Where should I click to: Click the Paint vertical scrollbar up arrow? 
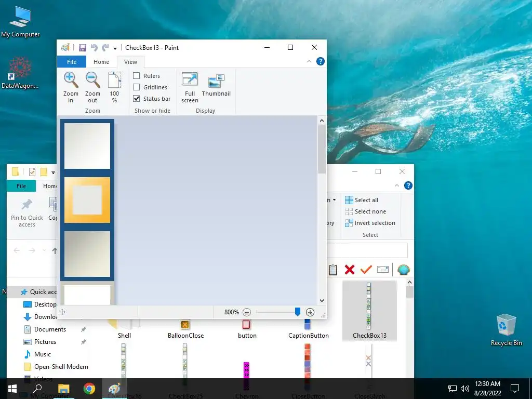[x=322, y=121]
